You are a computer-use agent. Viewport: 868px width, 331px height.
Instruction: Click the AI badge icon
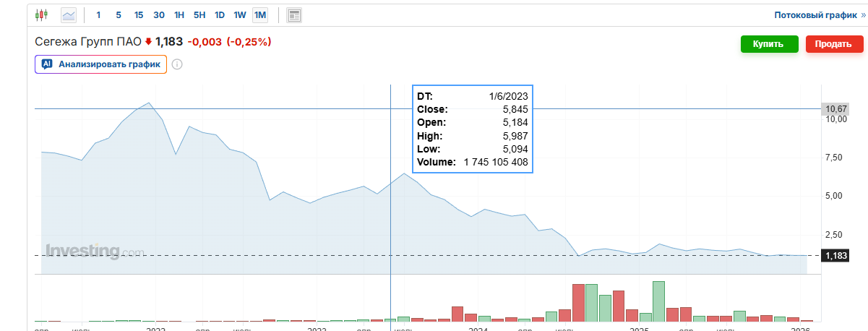(47, 64)
